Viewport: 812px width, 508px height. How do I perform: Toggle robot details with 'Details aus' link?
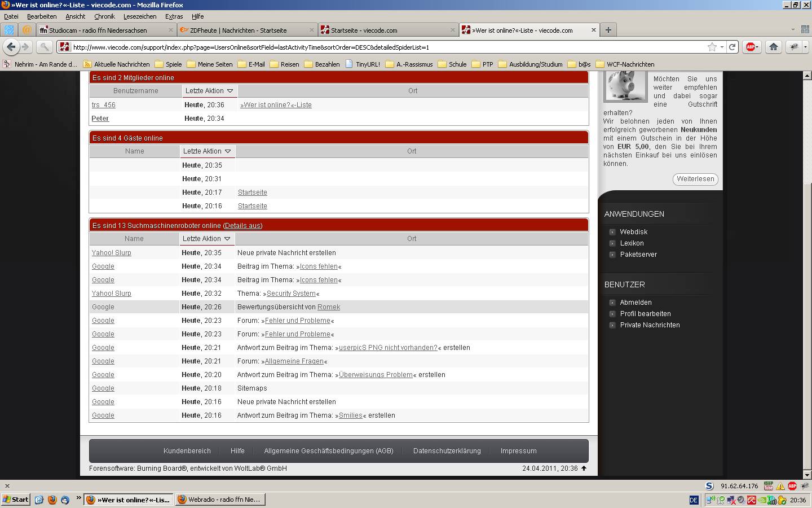pos(242,226)
